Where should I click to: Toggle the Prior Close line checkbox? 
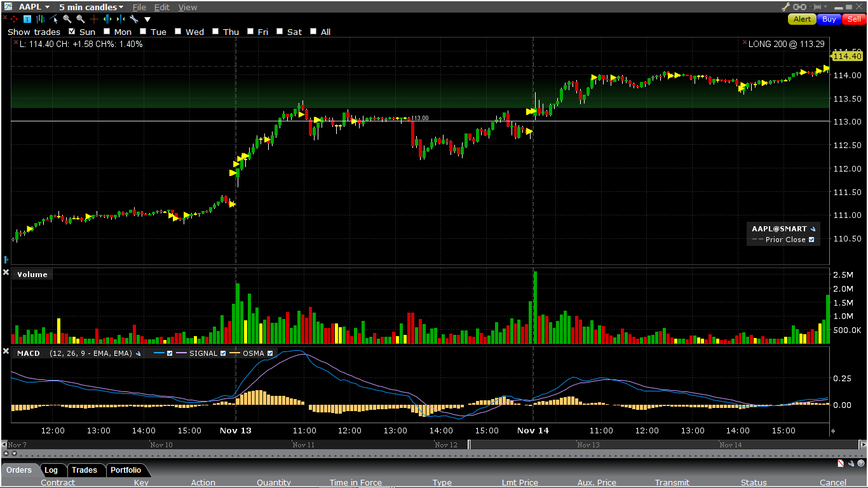(x=811, y=240)
